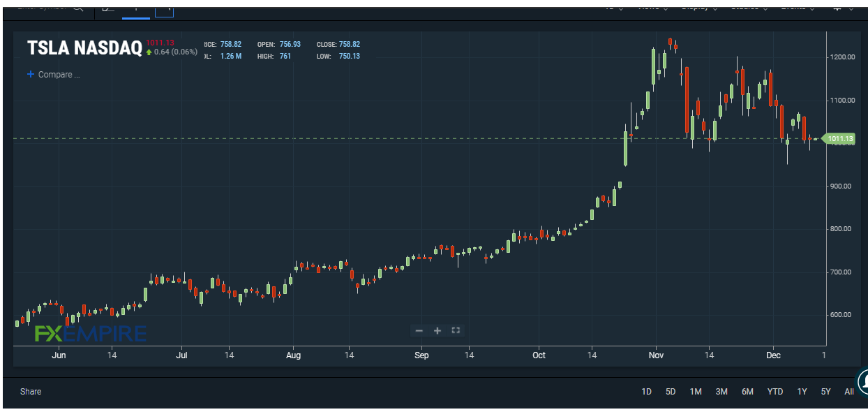This screenshot has width=868, height=412.
Task: Click the 1100.00 price axis label
Action: tap(841, 101)
